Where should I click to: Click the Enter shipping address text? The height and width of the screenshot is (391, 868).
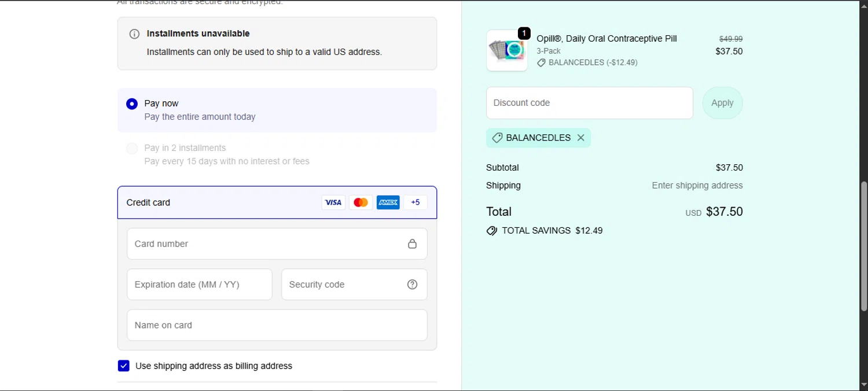click(697, 186)
